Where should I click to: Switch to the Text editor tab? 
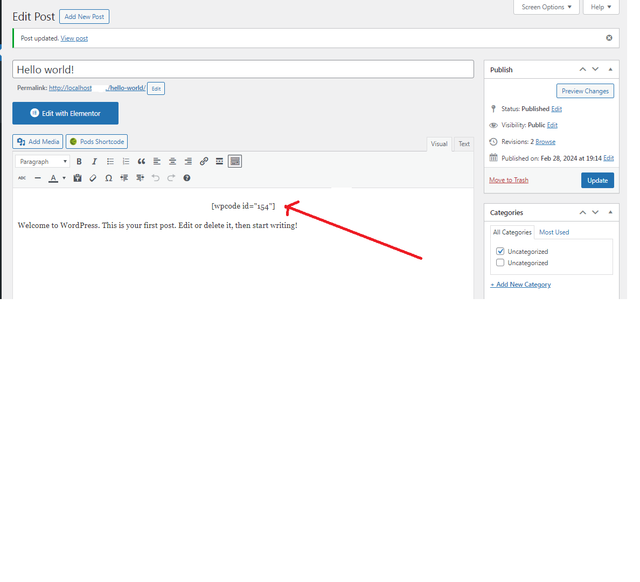click(464, 144)
